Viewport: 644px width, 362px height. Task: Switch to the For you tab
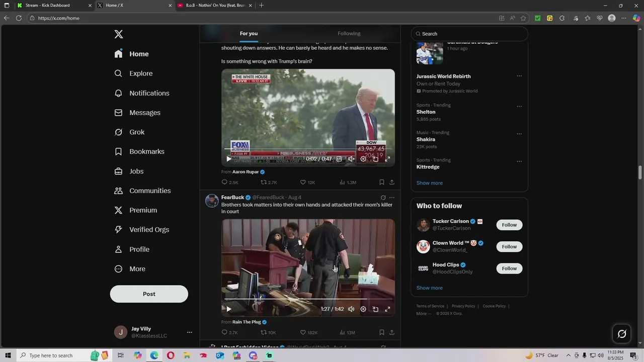pyautogui.click(x=249, y=34)
